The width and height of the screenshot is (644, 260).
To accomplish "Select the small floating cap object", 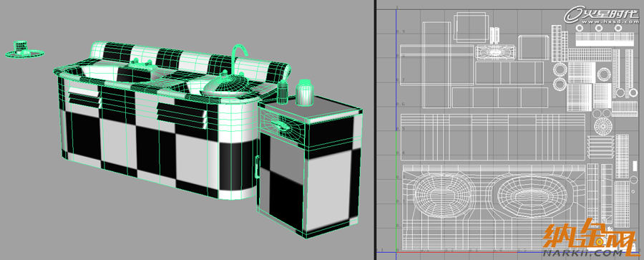I will 24,49.
